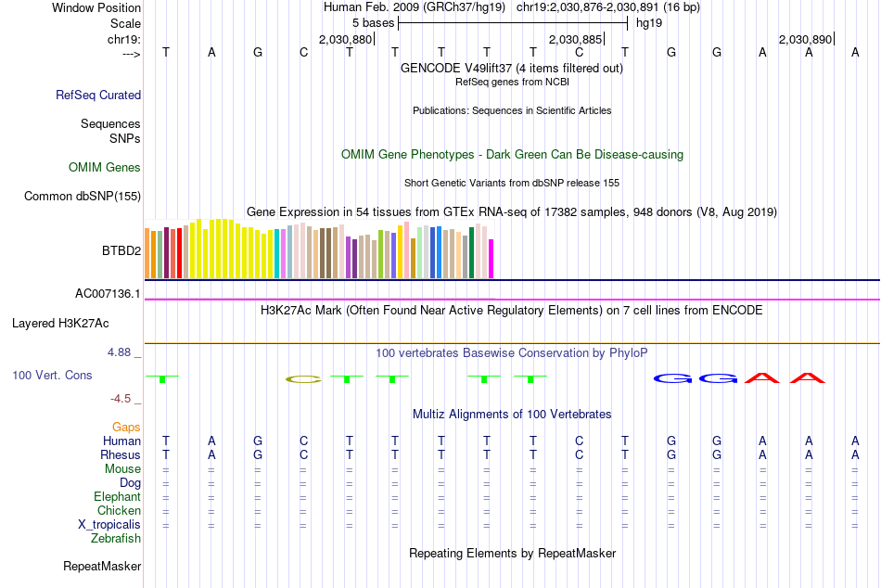Image resolution: width=881 pixels, height=588 pixels.
Task: Open Repeating Elements by RepeatMasker title
Action: click(512, 553)
